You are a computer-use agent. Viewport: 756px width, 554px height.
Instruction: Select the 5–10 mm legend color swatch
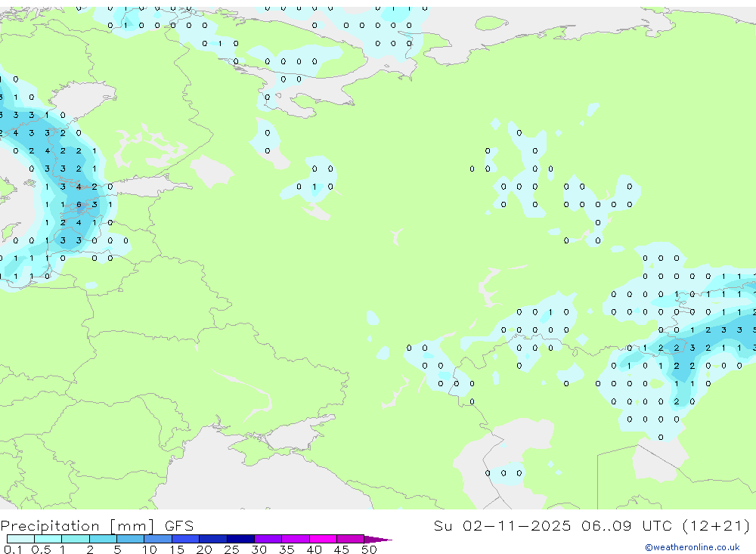(130, 539)
